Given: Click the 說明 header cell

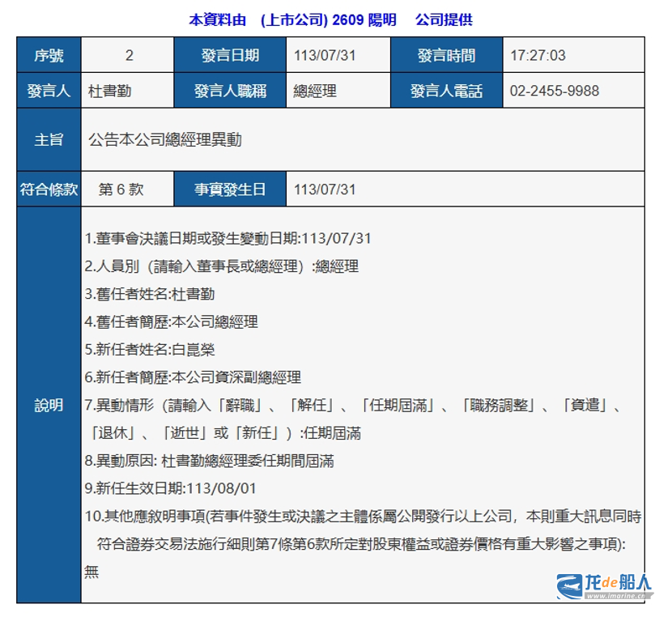Looking at the screenshot, I should [49, 405].
